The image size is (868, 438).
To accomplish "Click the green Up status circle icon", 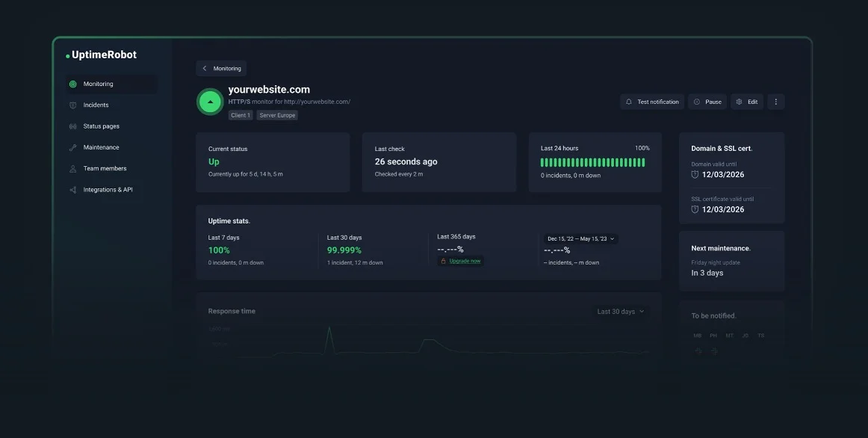I will [210, 102].
